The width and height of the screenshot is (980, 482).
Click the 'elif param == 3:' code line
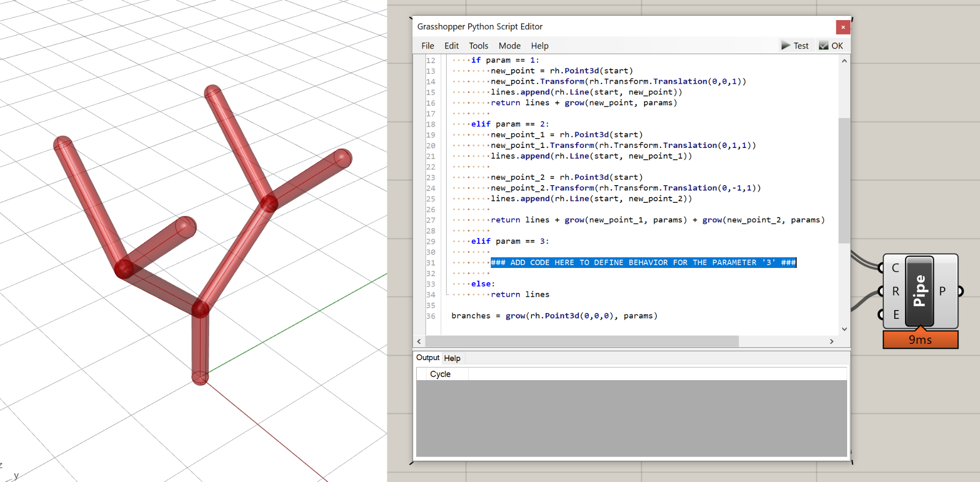[x=510, y=241]
